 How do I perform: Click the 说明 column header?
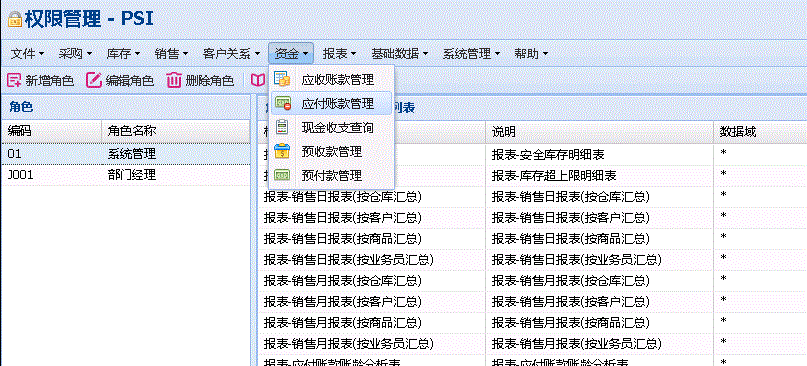click(x=599, y=132)
